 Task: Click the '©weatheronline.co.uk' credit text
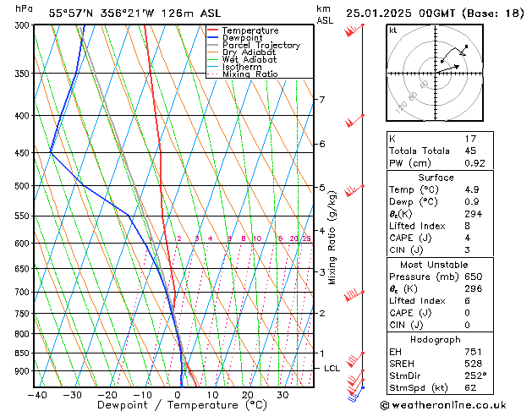pyautogui.click(x=443, y=405)
